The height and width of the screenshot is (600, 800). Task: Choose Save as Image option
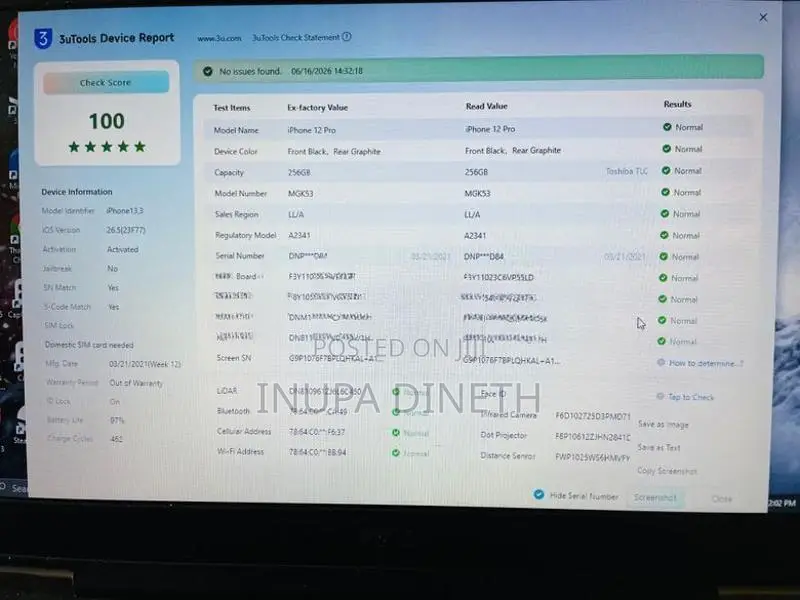(663, 424)
